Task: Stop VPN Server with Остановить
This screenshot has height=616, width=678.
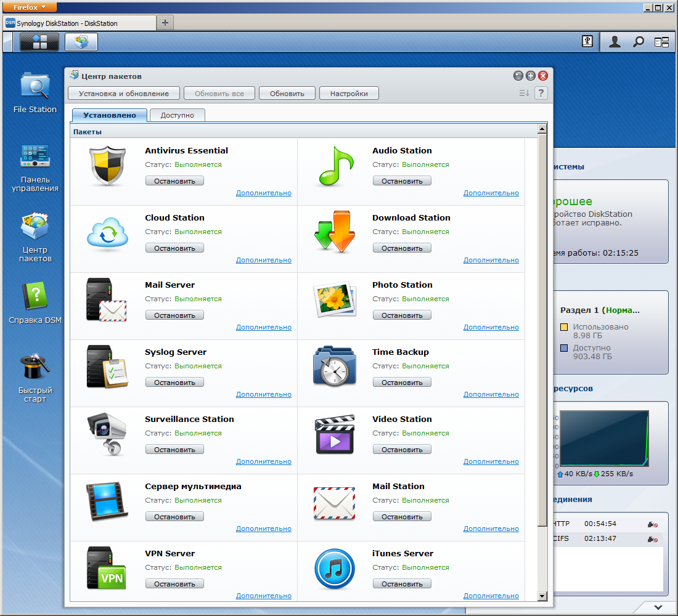Action: point(174,584)
